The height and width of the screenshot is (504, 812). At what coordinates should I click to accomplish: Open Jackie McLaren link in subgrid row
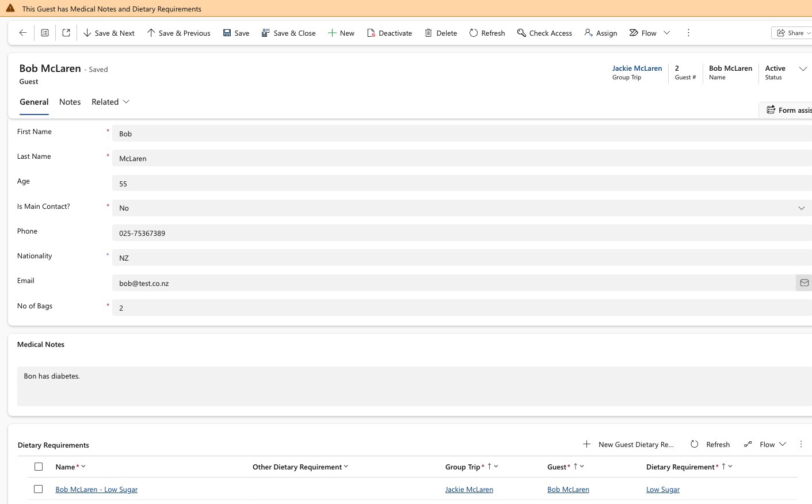click(x=469, y=490)
